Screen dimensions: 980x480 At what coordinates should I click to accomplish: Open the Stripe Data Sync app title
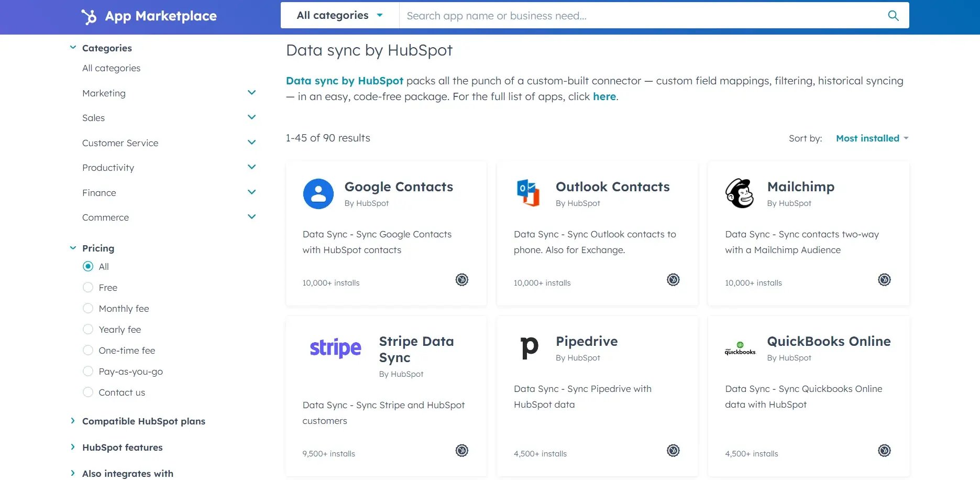pyautogui.click(x=416, y=349)
